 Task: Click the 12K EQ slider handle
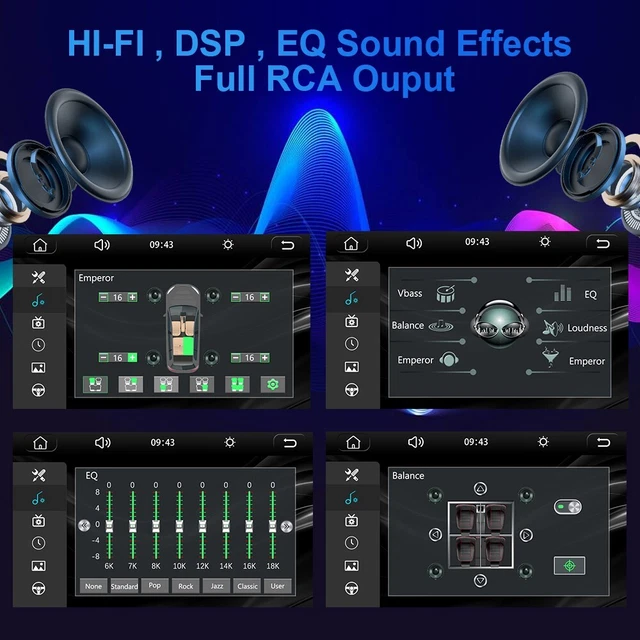(202, 526)
